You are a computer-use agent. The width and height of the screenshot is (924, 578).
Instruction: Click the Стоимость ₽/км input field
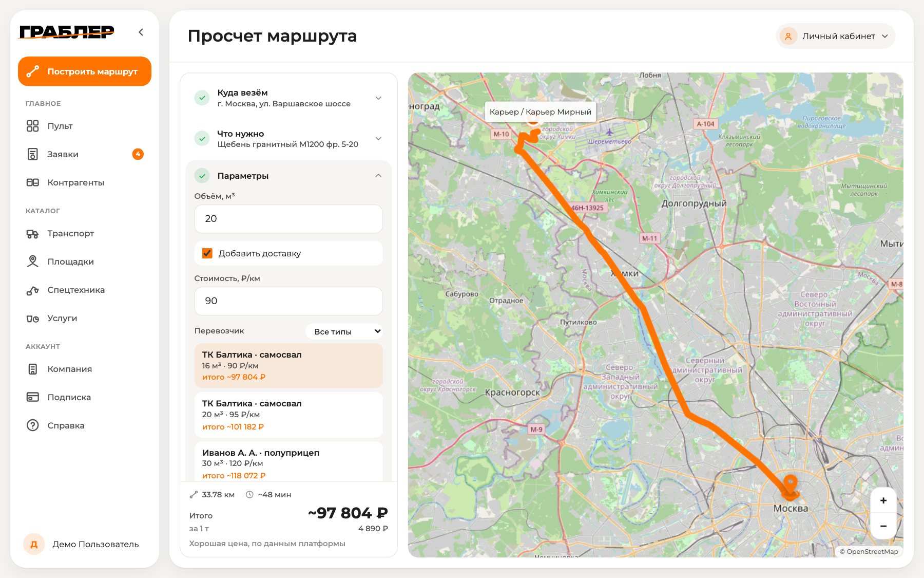pyautogui.click(x=288, y=301)
